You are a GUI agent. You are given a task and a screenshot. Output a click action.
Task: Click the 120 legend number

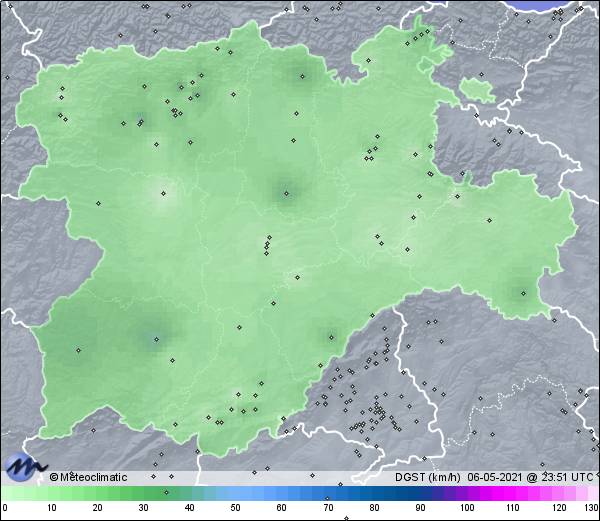pos(559,508)
